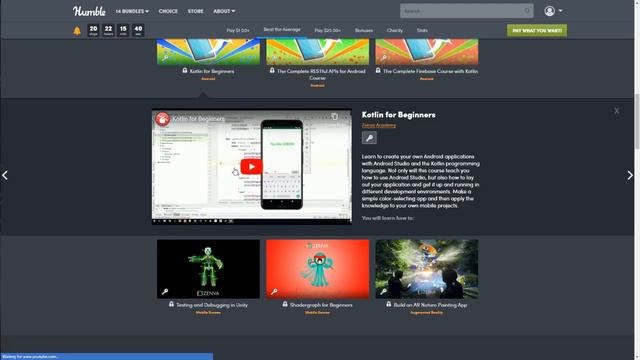Open Testing and Debugging in Unity title
The height and width of the screenshot is (360, 640).
pos(212,305)
